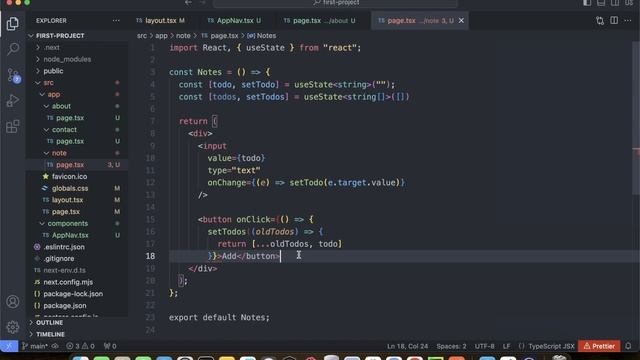Screen dimensions: 640x360
Task: Open globals.css file
Action: 70,189
